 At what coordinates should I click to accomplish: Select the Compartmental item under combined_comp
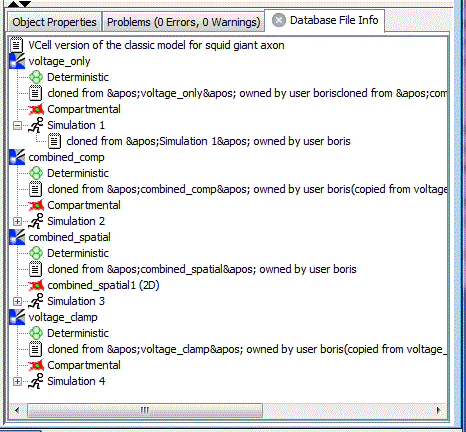[x=84, y=205]
